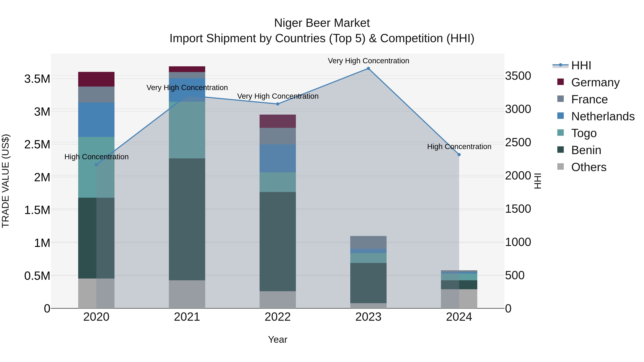This screenshot has width=644, height=362.
Task: Select the Others segment of 2021 bar
Action: click(187, 294)
